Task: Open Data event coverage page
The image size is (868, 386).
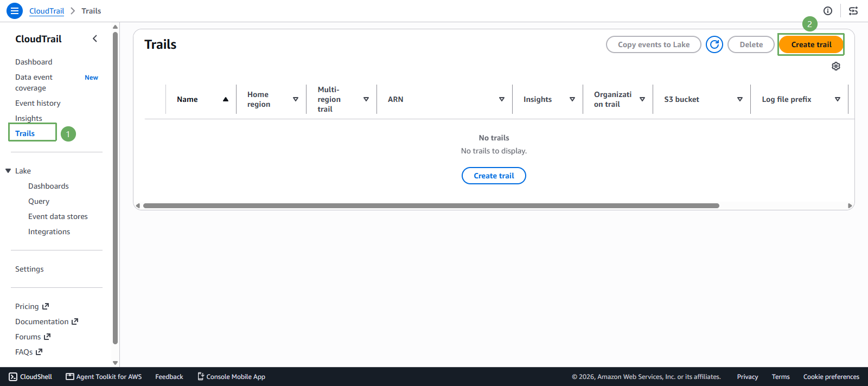Action: 34,82
